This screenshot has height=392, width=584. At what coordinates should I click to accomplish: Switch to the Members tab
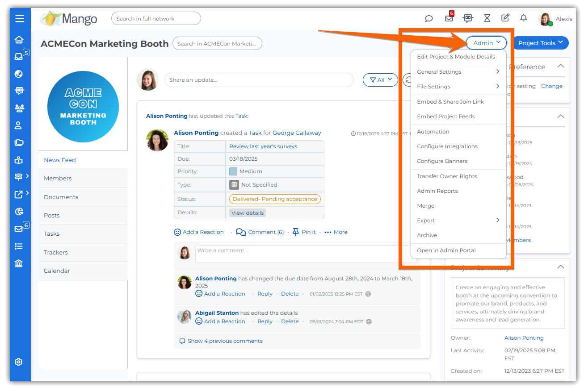point(58,178)
